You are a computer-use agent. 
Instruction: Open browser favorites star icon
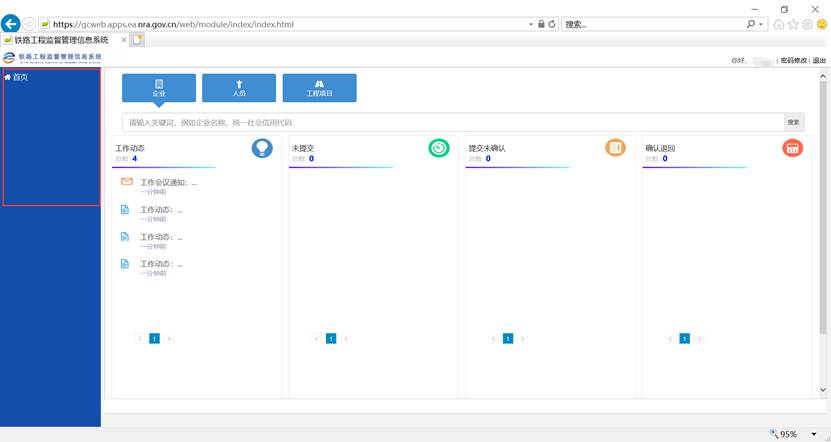click(x=793, y=24)
